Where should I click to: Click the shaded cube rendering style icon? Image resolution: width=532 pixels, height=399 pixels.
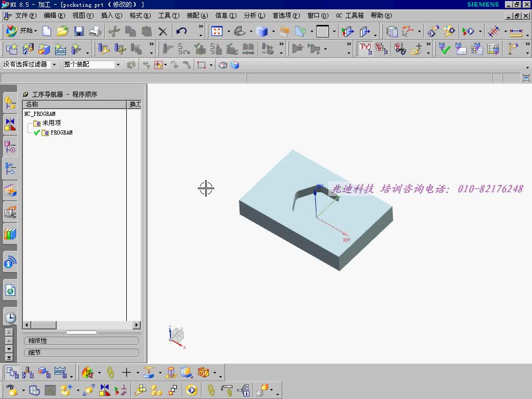coord(262,32)
